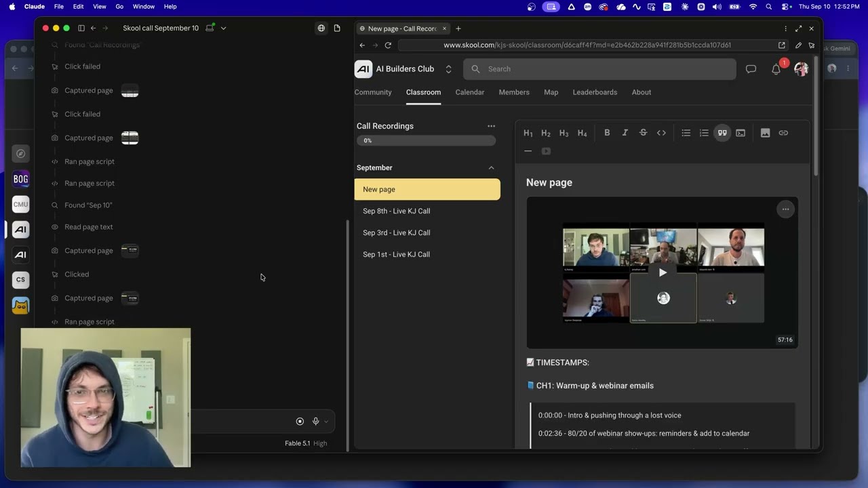Select the Classroom tab

423,92
